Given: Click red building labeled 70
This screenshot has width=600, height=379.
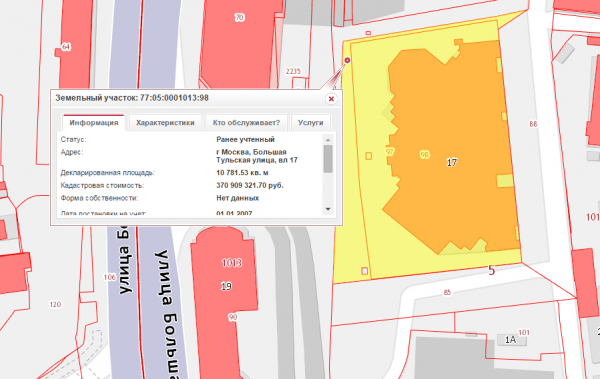Looking at the screenshot, I should 240,18.
